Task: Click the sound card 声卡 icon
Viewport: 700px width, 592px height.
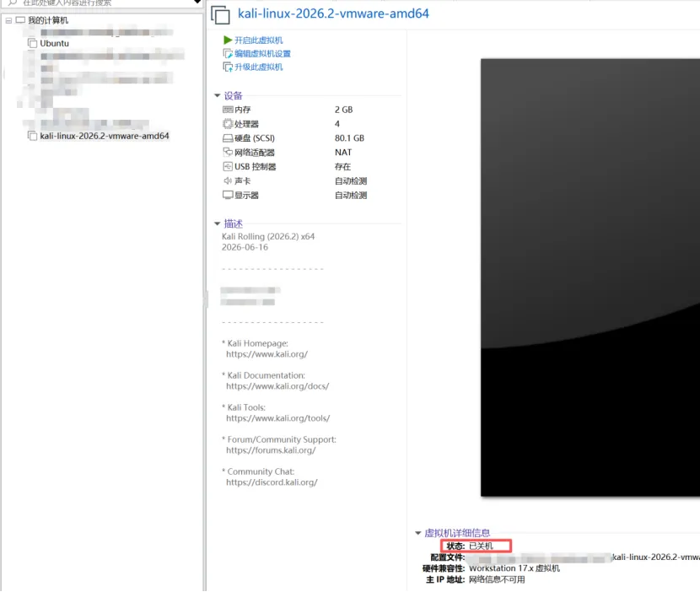Action: 228,180
